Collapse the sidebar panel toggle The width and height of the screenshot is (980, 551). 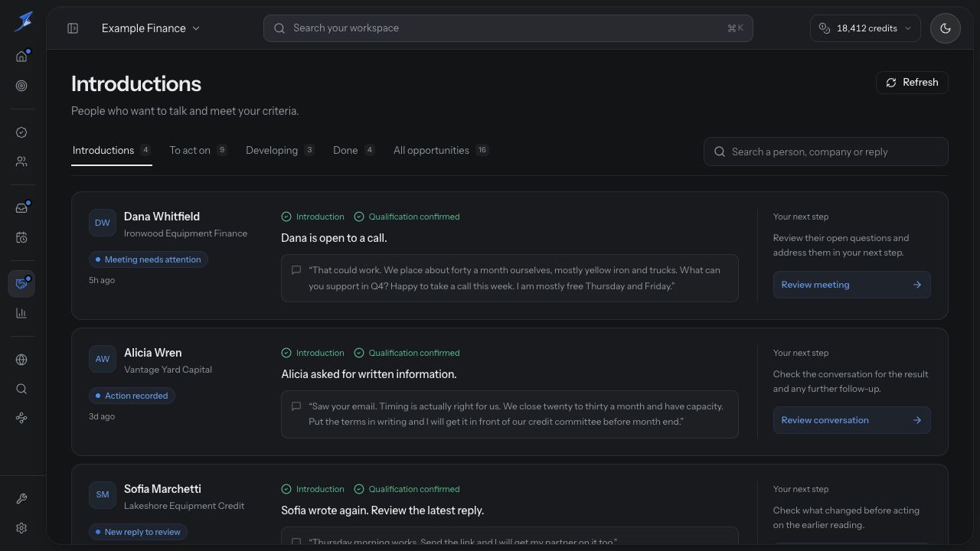(x=73, y=28)
